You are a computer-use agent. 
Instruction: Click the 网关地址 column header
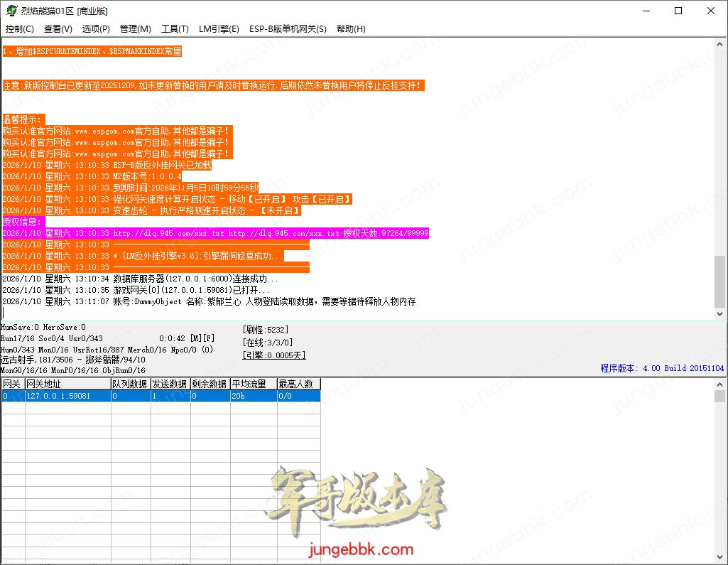click(x=67, y=384)
